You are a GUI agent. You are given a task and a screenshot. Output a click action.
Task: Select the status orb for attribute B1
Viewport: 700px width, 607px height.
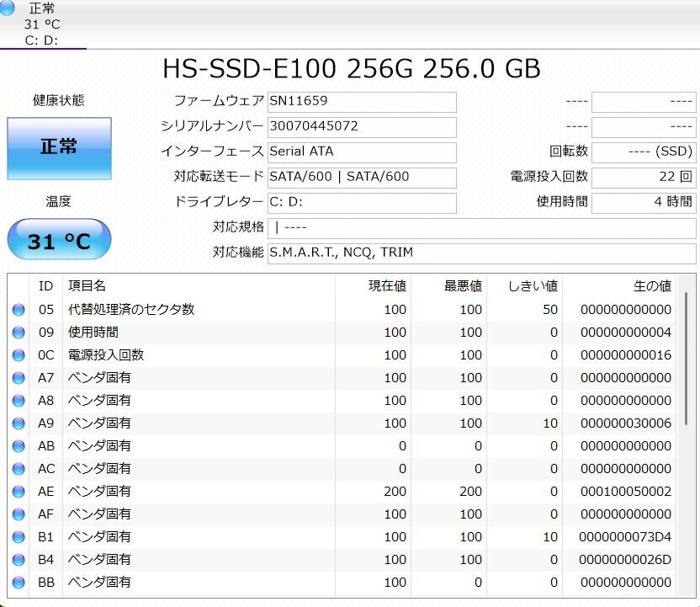coord(19,537)
